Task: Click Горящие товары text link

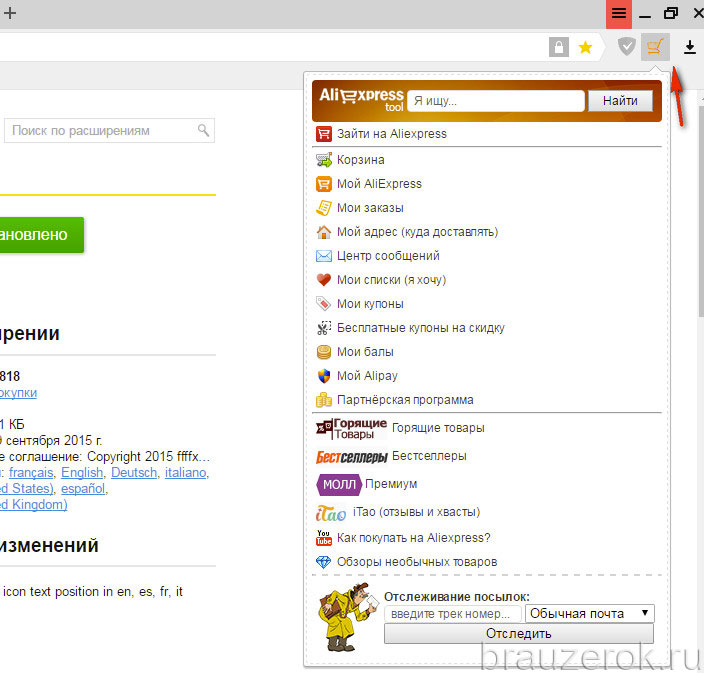Action: pos(438,428)
